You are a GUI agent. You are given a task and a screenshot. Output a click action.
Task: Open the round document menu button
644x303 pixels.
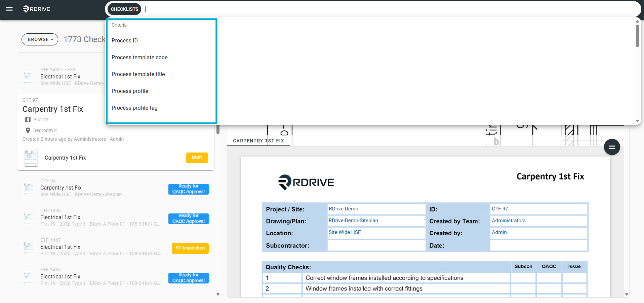coord(612,147)
